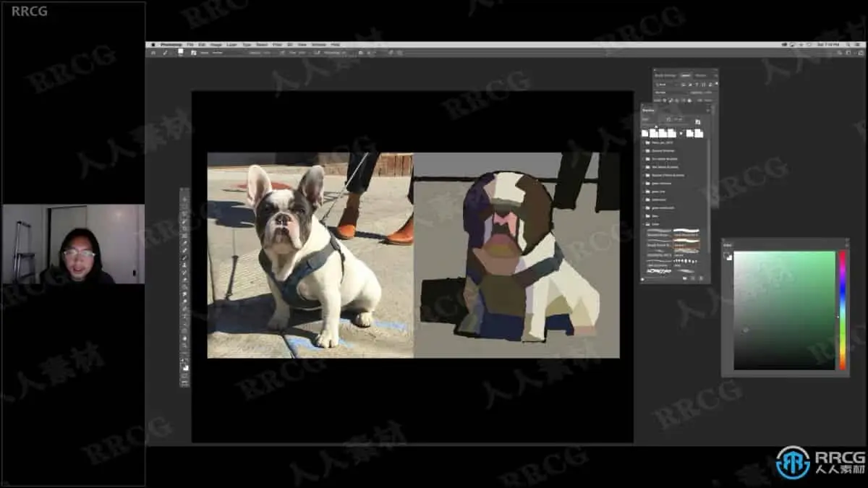Switch to the Brush Settings tab
The width and height of the screenshot is (868, 488).
click(665, 75)
